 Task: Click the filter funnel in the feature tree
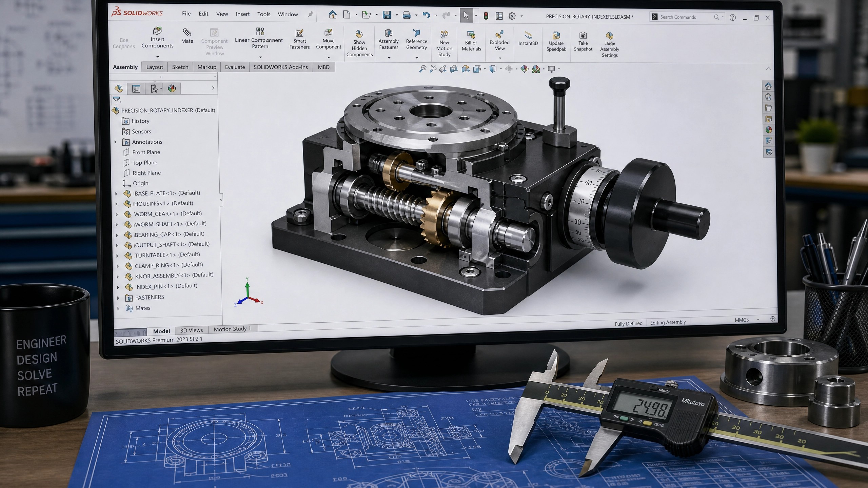click(116, 100)
